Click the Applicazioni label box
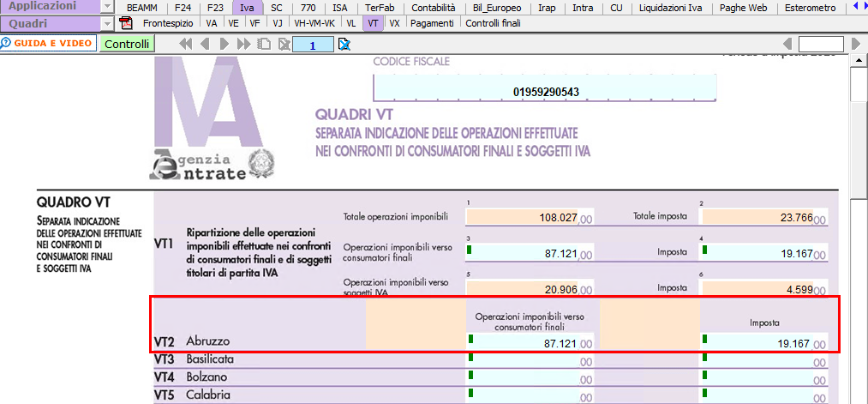 click(51, 7)
